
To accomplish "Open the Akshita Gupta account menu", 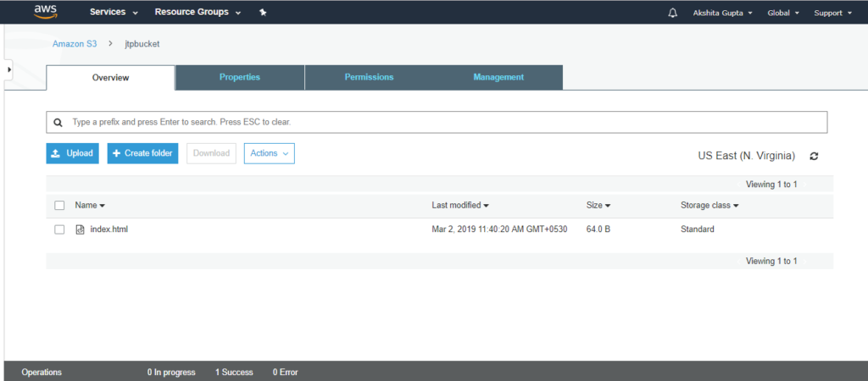I will 722,13.
